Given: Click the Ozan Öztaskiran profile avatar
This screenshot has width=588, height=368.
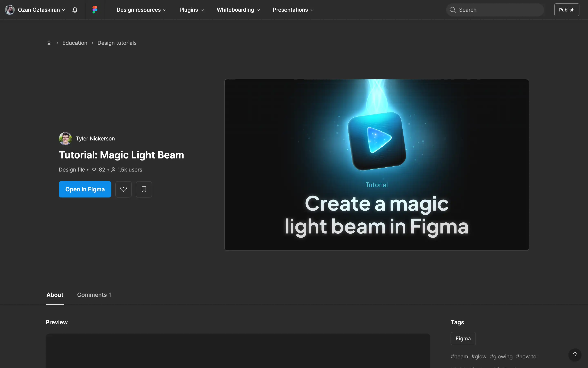Looking at the screenshot, I should (x=10, y=10).
